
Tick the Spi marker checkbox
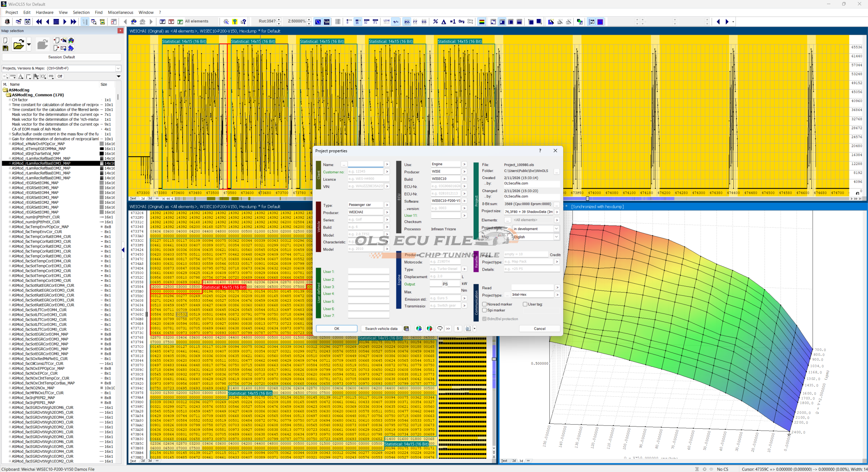[485, 310]
